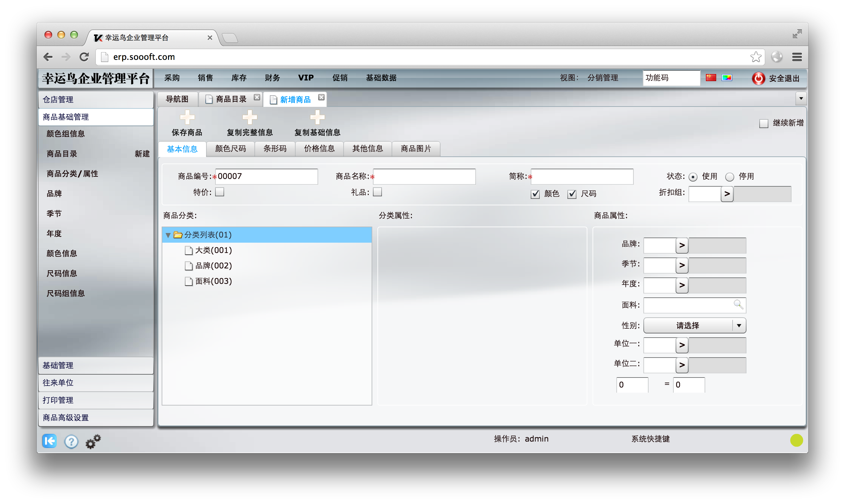845x504 pixels.
Task: Click the > picker button for 季节
Action: pyautogui.click(x=682, y=265)
